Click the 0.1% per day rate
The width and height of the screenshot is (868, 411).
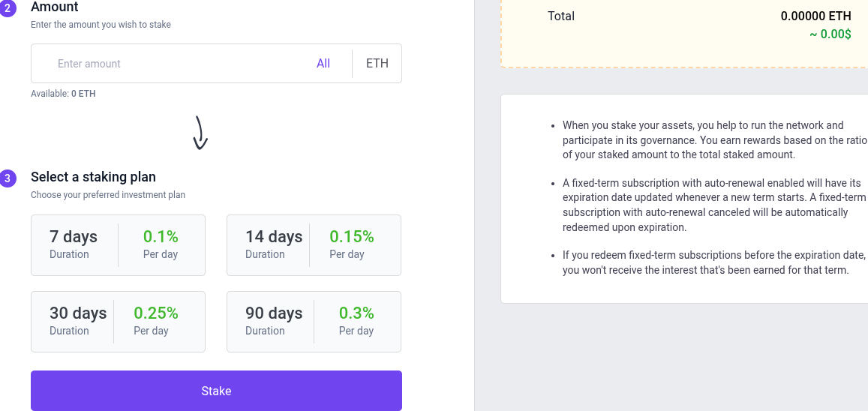(x=161, y=237)
